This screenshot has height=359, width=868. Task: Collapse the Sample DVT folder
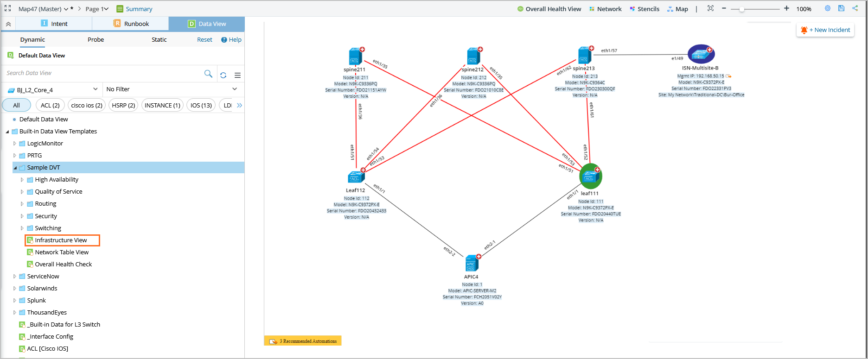[x=15, y=168]
